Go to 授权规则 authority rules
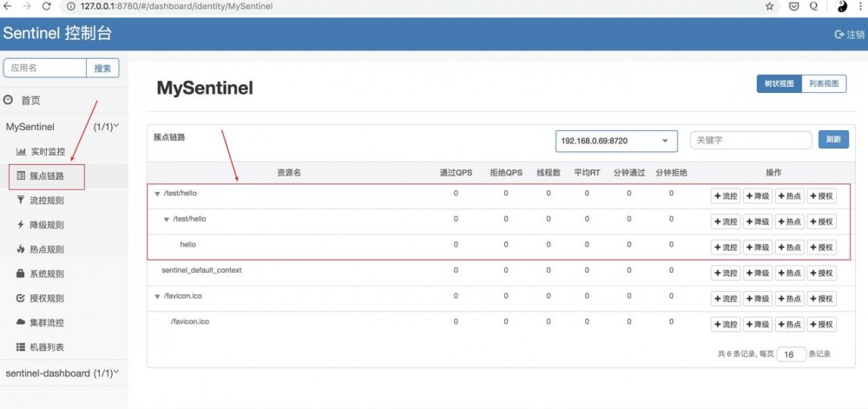 pyautogui.click(x=47, y=298)
